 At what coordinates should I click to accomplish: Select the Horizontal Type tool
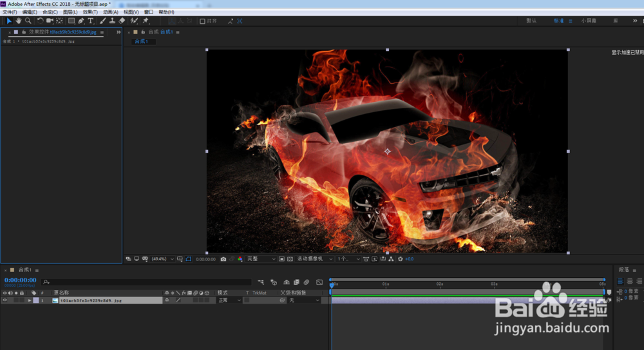point(91,21)
